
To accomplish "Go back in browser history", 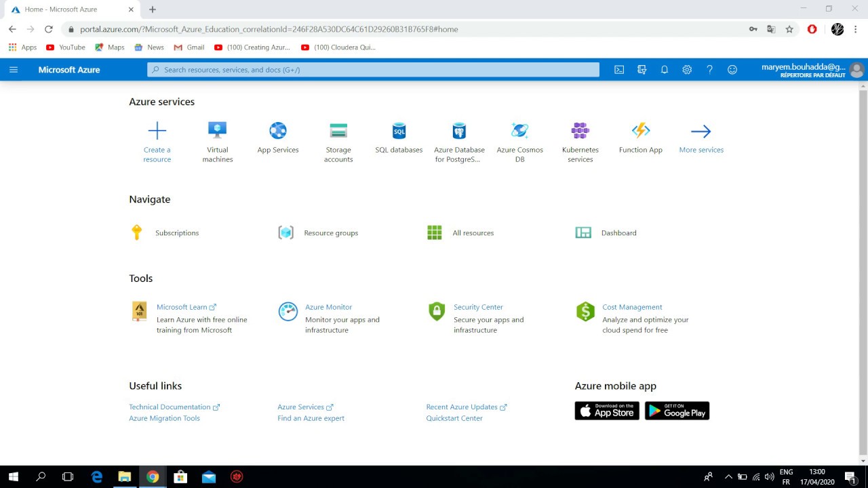I will (x=12, y=29).
